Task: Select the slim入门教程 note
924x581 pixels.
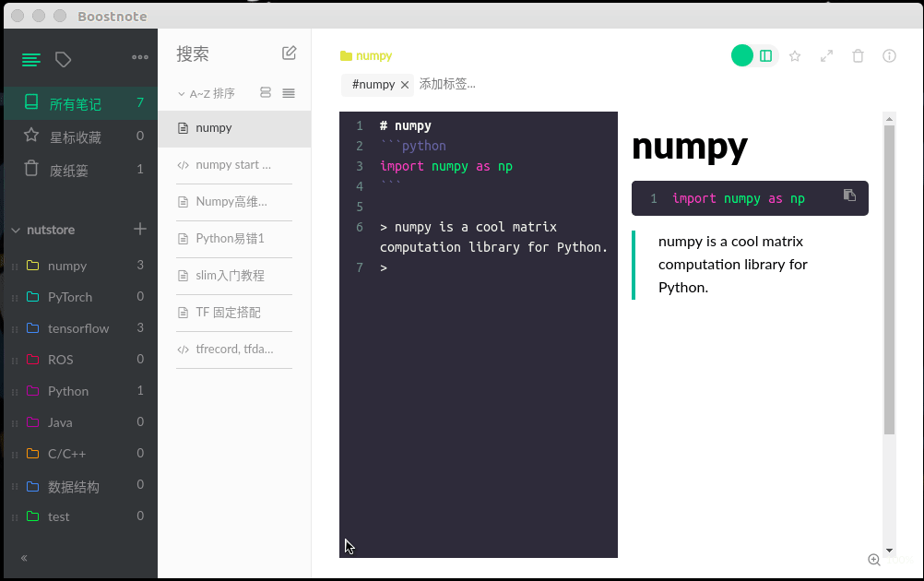Action: 234,275
